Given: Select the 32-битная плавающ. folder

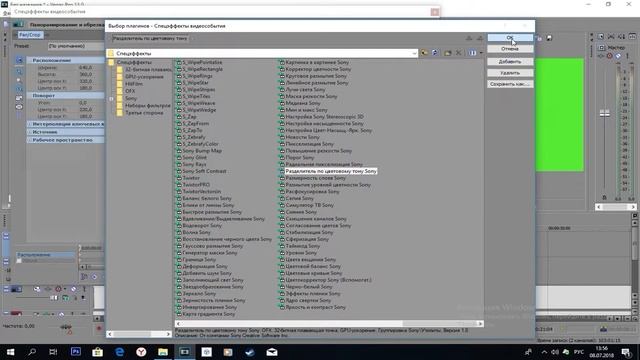Looking at the screenshot, I should (x=148, y=69).
